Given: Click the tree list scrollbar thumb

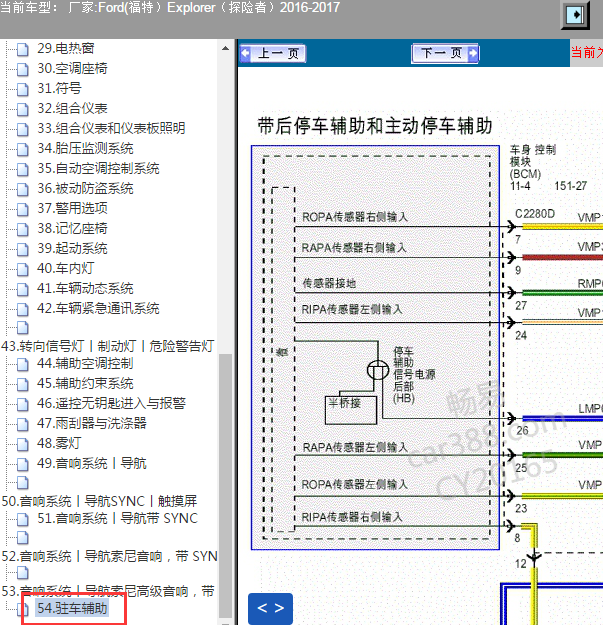Looking at the screenshot, I should [x=226, y=485].
